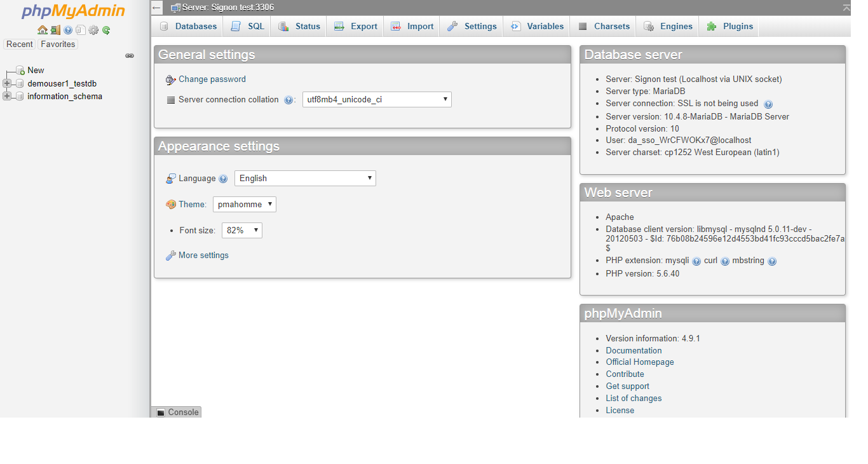Open the Charsets tab
The image size is (868, 464).
coord(604,26)
